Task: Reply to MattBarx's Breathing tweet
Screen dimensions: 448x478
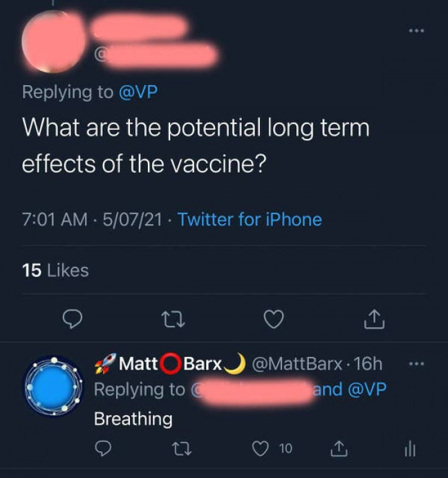Action: click(x=103, y=450)
